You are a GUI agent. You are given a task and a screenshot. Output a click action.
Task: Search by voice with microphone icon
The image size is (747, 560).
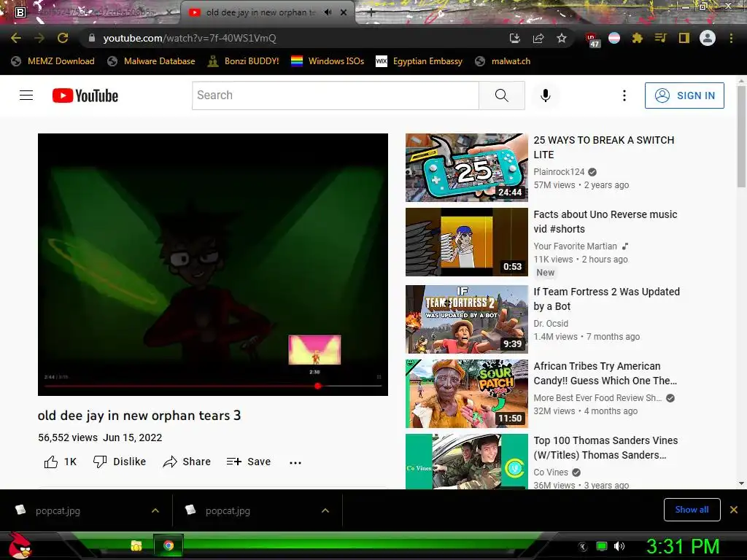pyautogui.click(x=546, y=96)
